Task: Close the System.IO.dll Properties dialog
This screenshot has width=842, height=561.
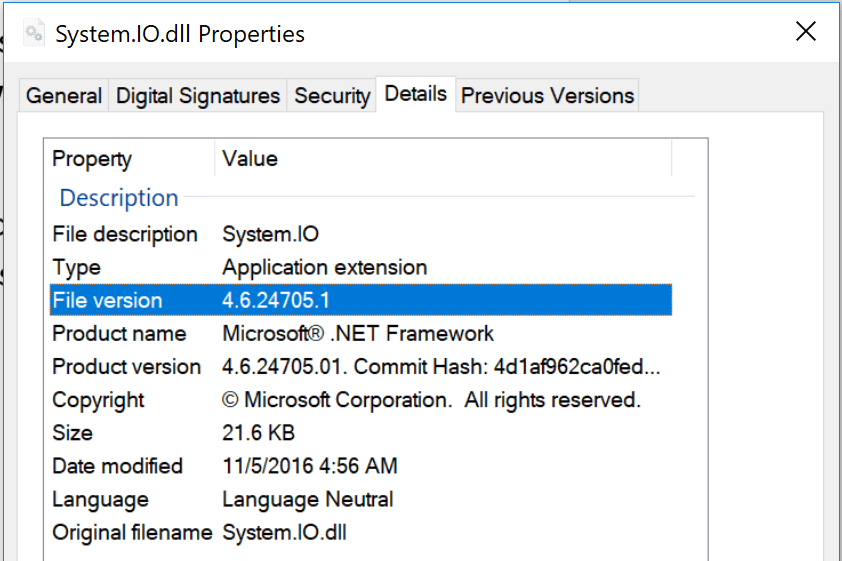Action: pyautogui.click(x=805, y=32)
